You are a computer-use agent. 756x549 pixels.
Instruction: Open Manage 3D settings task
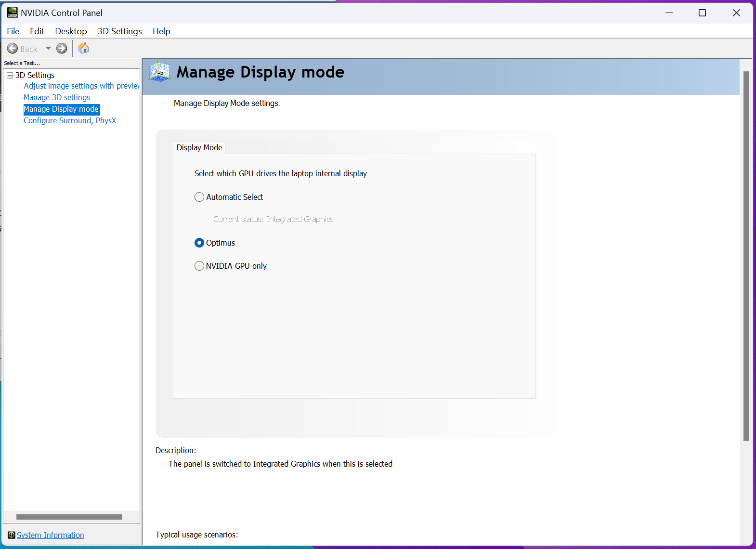(x=57, y=97)
